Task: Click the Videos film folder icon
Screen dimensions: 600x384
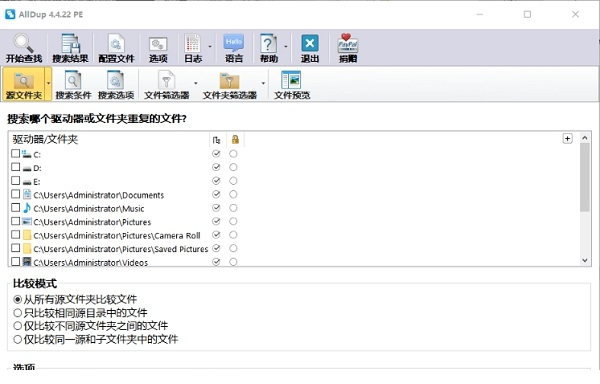Action: [x=27, y=262]
